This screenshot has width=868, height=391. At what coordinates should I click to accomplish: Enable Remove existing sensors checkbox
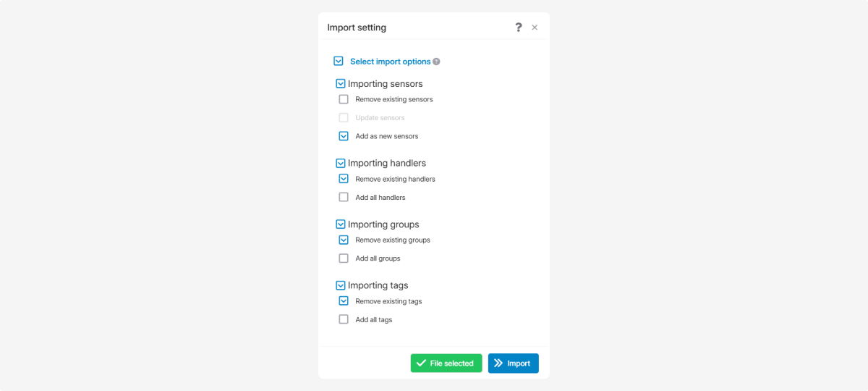[344, 99]
